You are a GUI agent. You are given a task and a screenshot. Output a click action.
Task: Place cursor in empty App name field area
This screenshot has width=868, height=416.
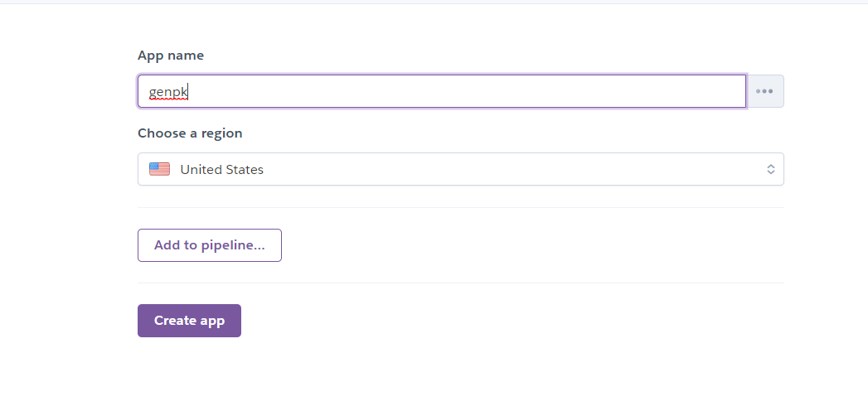point(465,91)
